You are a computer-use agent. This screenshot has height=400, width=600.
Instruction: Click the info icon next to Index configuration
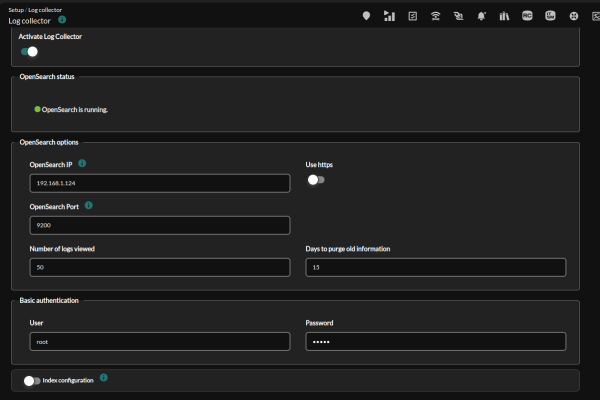[x=103, y=378]
